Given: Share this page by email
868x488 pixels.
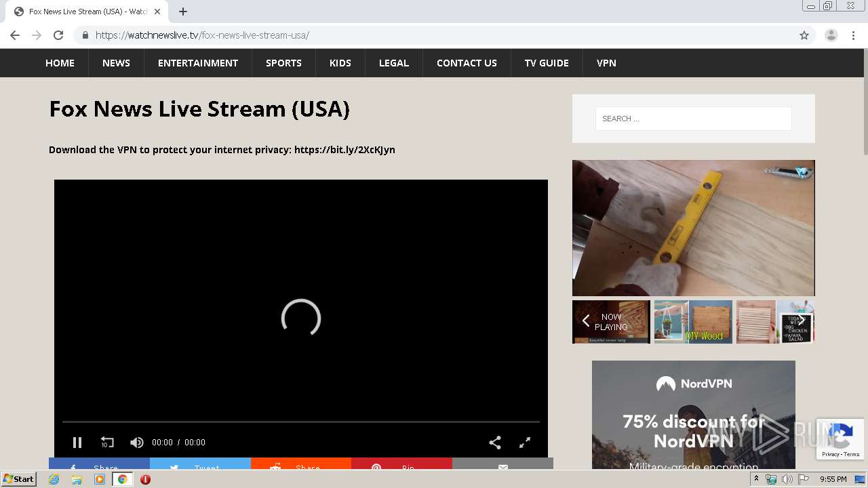Looking at the screenshot, I should click(x=502, y=464).
